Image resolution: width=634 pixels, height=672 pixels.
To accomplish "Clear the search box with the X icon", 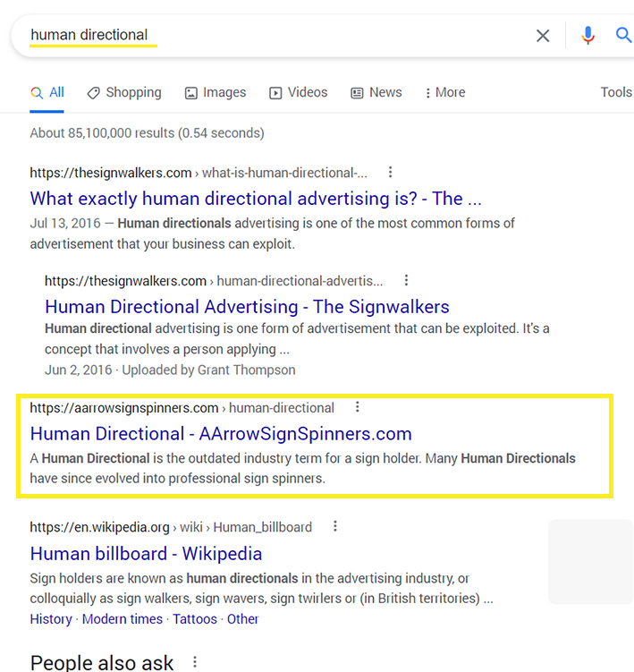I will 543,36.
